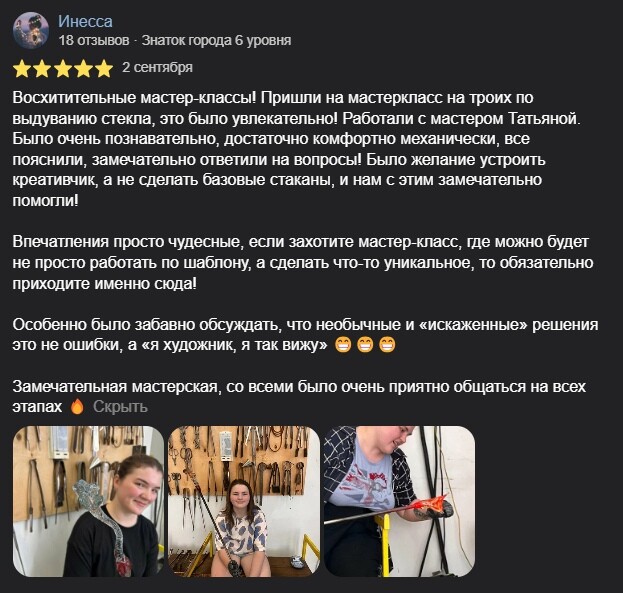Click the last grinning emoji

tap(387, 345)
